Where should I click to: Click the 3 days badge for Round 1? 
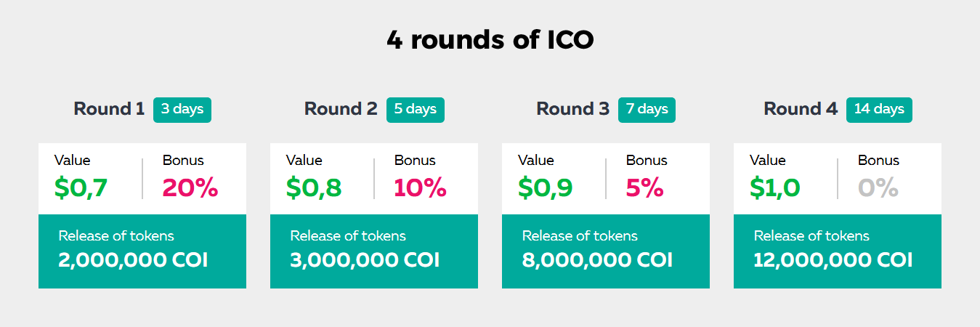click(182, 110)
